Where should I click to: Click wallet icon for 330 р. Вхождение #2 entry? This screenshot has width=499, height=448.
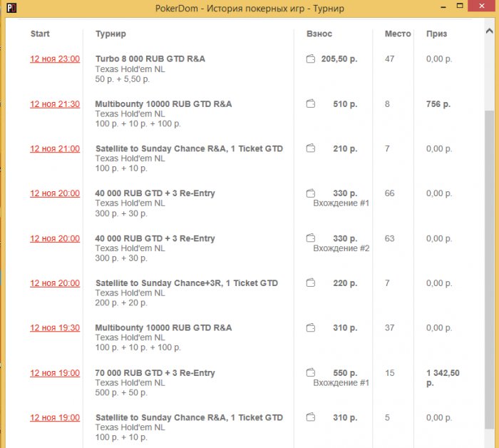310,238
